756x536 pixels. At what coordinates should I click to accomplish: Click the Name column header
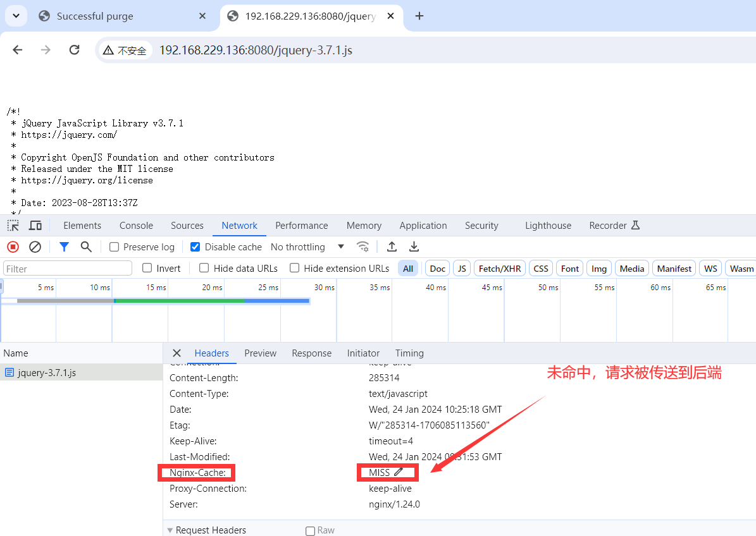click(x=81, y=353)
